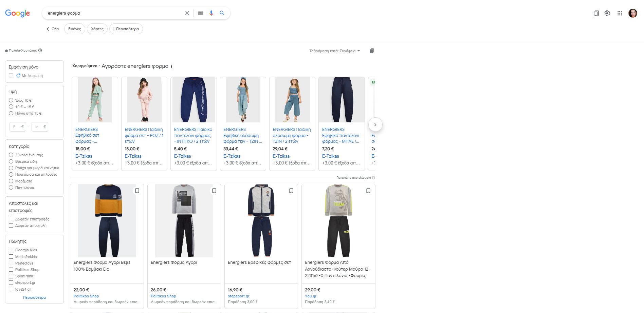Advance the sponsored carousel with the arrow
Image resolution: width=644 pixels, height=313 pixels.
click(375, 124)
